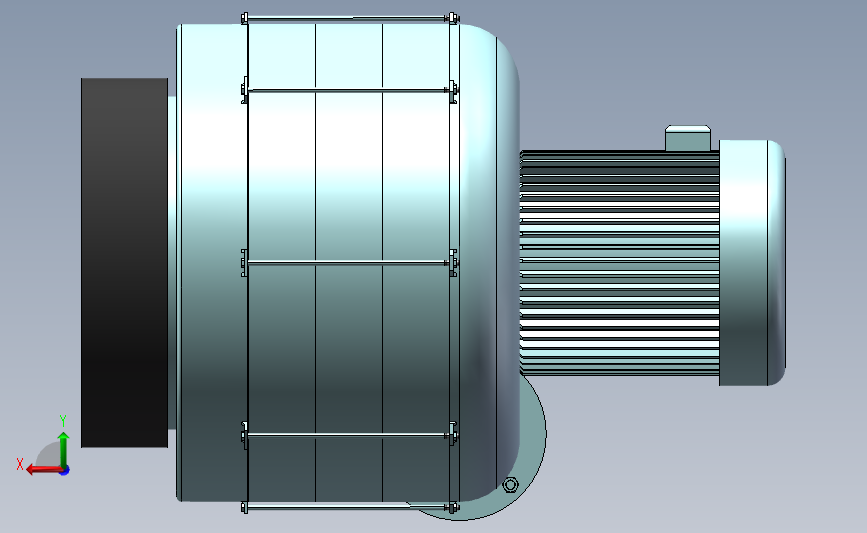Select the ribbed motor cooling fin body

[x=619, y=263]
